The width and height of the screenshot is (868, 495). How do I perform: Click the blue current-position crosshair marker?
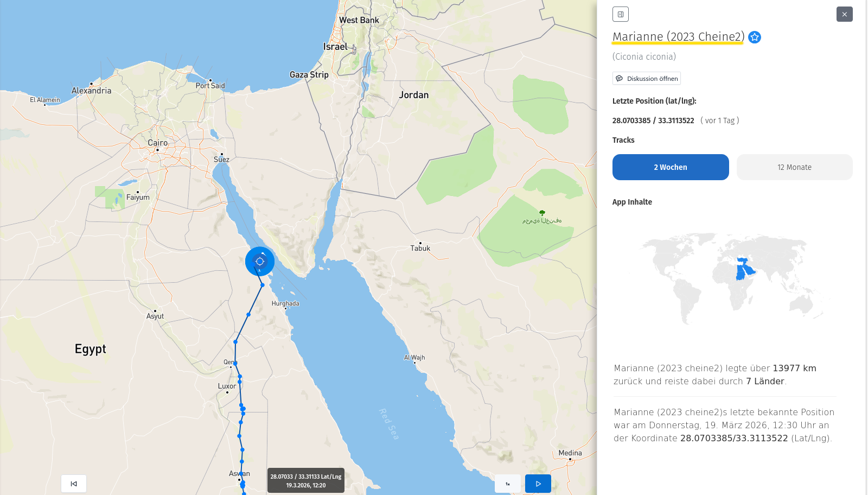[260, 262]
